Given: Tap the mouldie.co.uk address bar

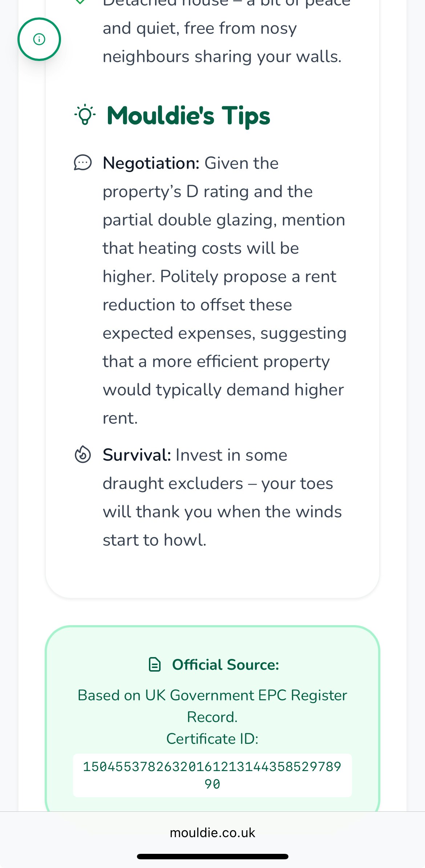Looking at the screenshot, I should coord(212,832).
